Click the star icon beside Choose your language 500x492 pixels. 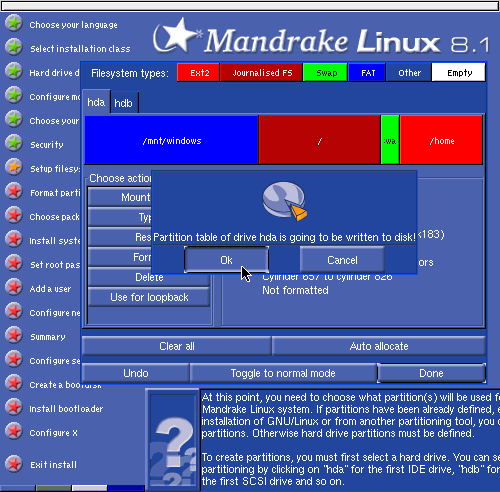coord(14,23)
